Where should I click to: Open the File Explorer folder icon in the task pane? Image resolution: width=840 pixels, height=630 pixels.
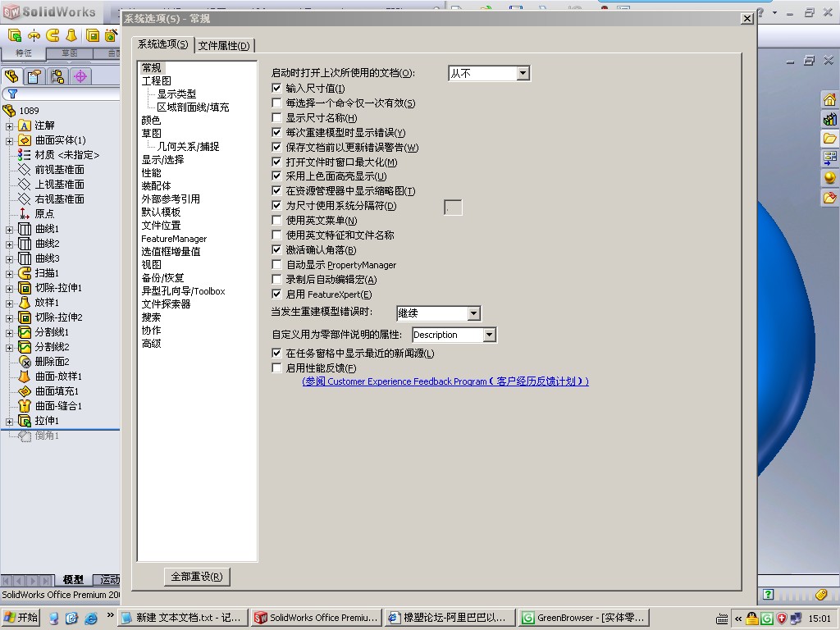[829, 139]
